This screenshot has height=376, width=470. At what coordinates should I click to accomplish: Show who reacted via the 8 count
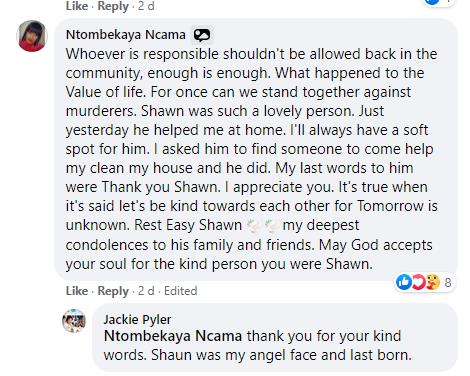(448, 283)
